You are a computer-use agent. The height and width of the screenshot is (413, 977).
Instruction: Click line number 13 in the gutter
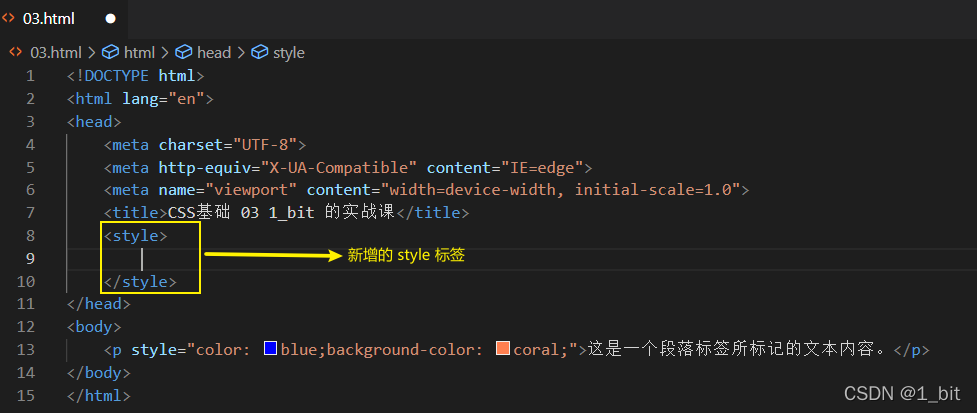26,349
